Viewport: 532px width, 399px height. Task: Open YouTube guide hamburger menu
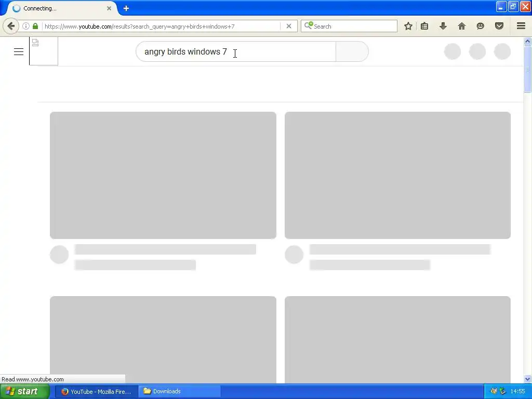tap(19, 51)
